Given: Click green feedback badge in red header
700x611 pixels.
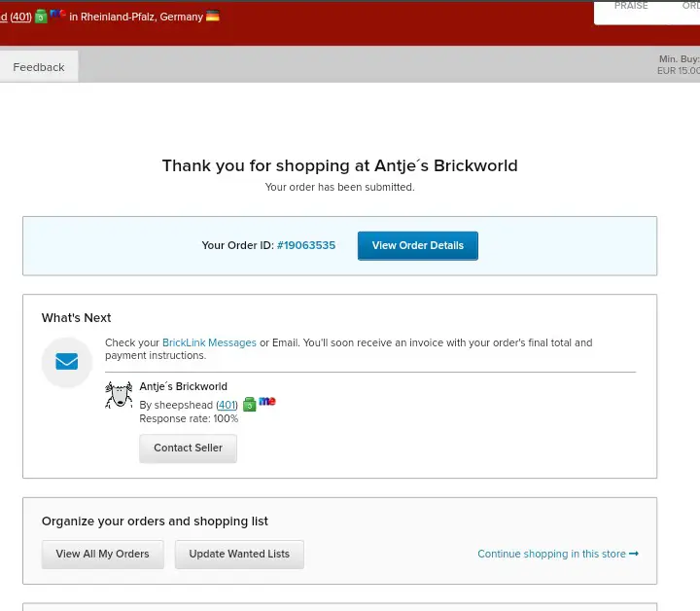Looking at the screenshot, I should coord(41,17).
